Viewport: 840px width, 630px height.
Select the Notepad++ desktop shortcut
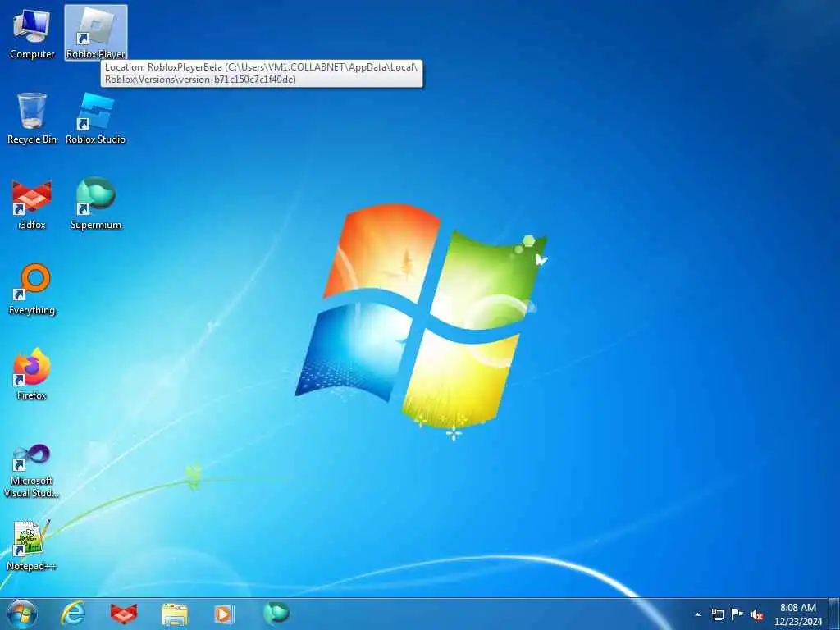(32, 546)
